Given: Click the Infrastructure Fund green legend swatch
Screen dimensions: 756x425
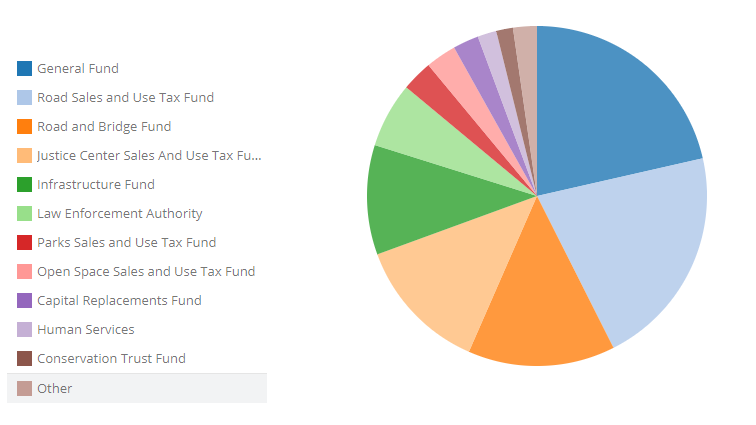Looking at the screenshot, I should click(x=24, y=184).
